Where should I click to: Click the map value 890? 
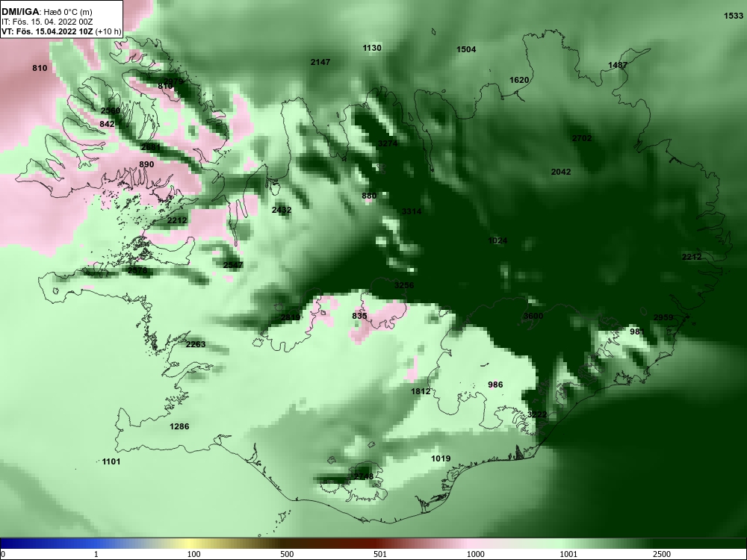pos(146,164)
